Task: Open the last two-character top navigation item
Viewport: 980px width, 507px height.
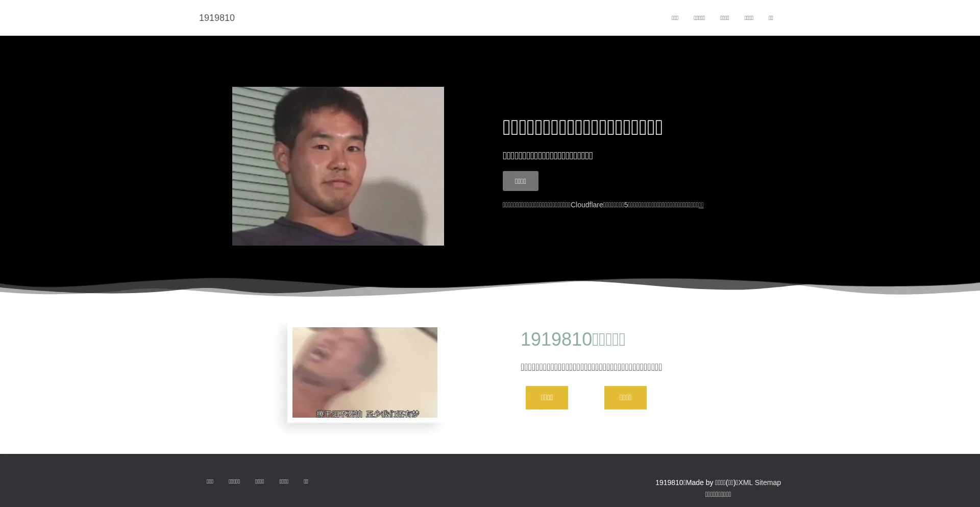Action: coord(771,18)
